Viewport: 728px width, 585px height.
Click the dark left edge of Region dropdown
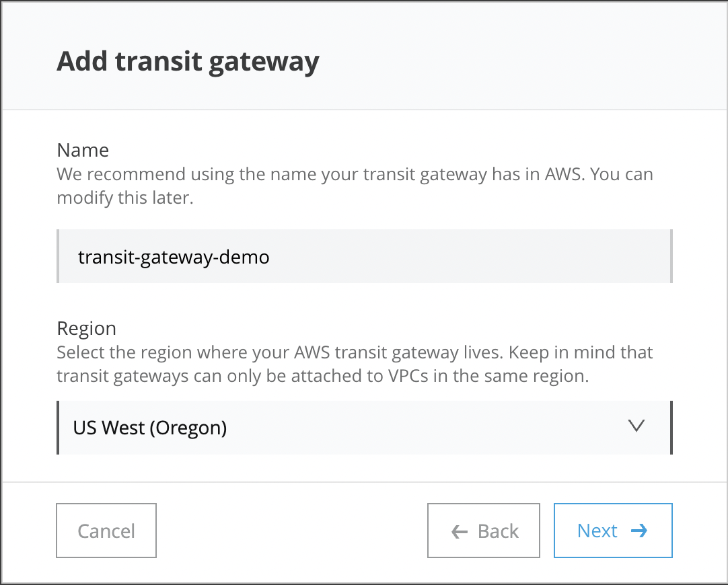[x=59, y=428]
